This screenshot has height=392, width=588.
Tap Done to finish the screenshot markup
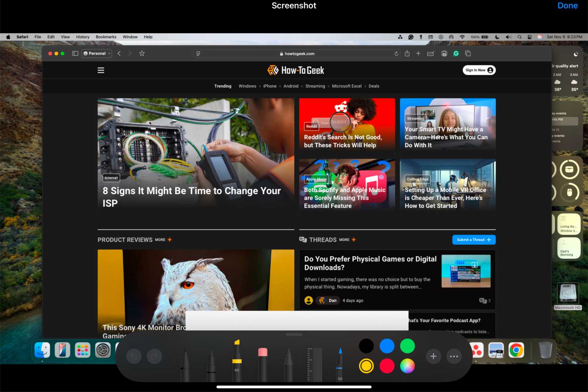point(567,6)
